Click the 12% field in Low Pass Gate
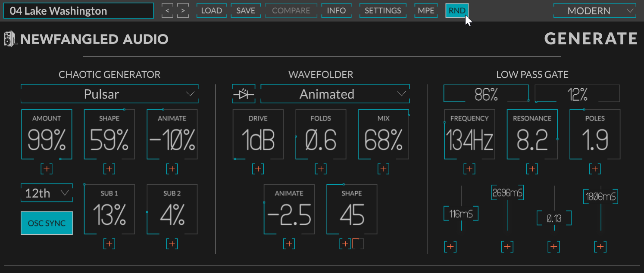The image size is (644, 273). pos(577,93)
